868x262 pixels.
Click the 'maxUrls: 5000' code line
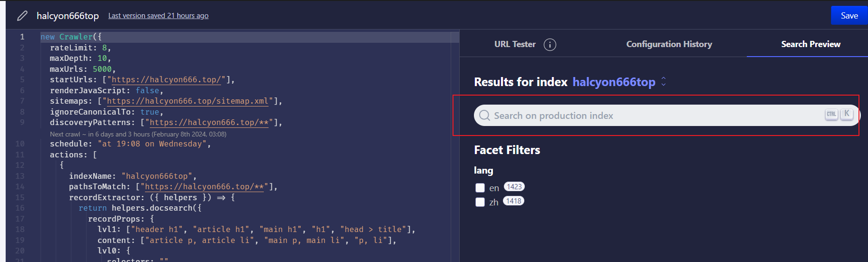tap(83, 69)
